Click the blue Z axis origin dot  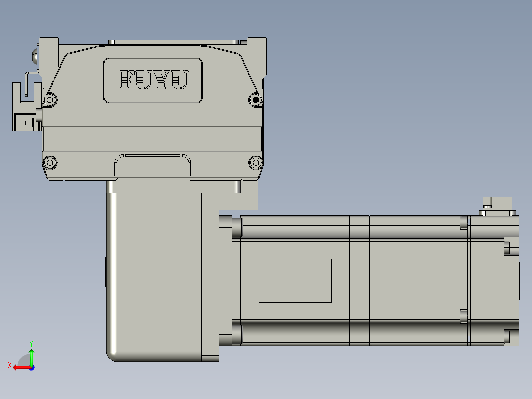(32, 368)
